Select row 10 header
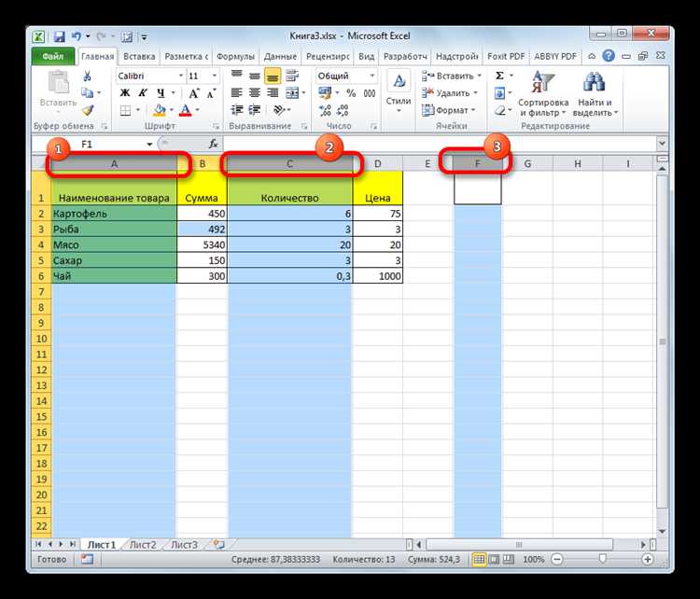Image resolution: width=700 pixels, height=599 pixels. (x=41, y=339)
